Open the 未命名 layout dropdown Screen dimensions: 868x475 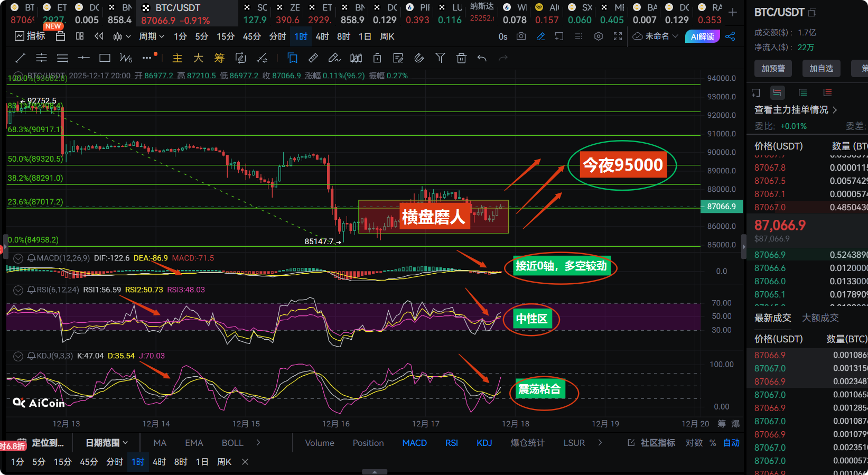(656, 36)
